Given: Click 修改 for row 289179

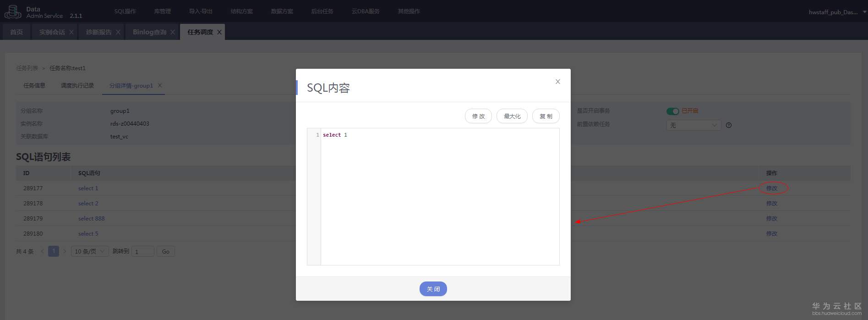Looking at the screenshot, I should coord(772,219).
